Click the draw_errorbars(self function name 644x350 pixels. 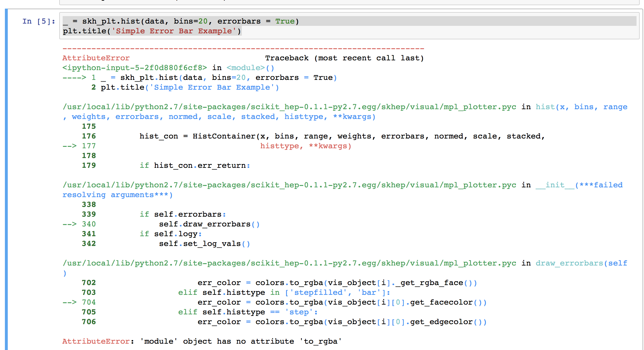click(x=581, y=263)
